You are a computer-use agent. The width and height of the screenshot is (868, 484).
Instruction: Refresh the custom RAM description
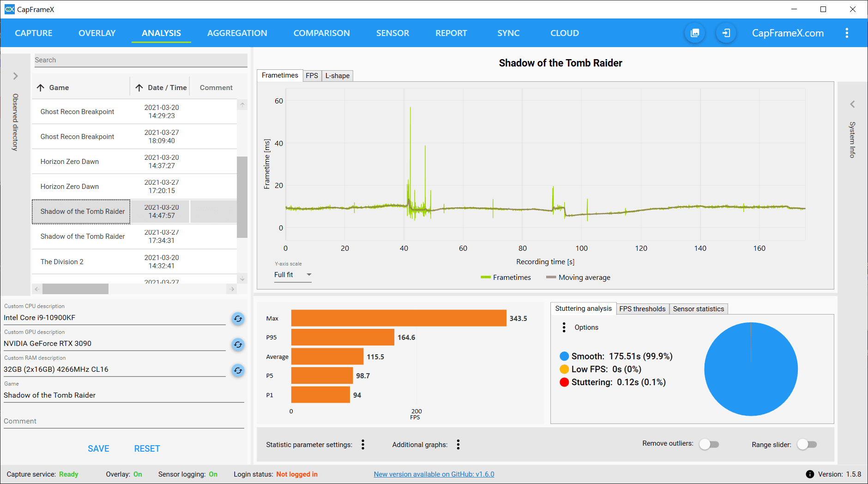[x=238, y=370]
